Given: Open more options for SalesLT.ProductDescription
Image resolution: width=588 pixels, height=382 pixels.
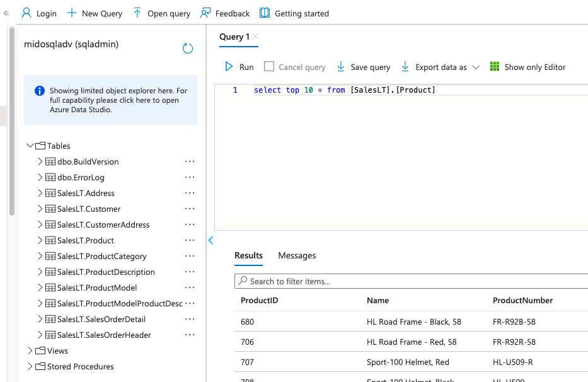Looking at the screenshot, I should click(190, 272).
